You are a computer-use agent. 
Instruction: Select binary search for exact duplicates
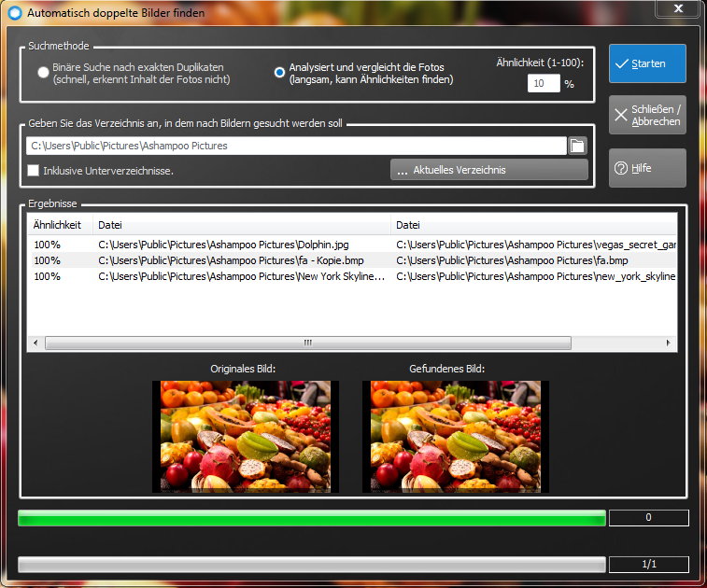(44, 73)
